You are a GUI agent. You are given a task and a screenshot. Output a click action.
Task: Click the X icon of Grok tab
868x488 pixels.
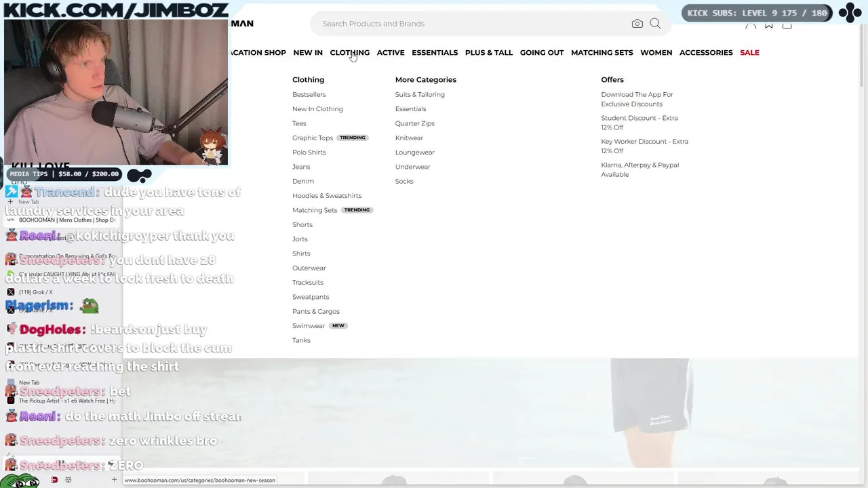coord(10,292)
